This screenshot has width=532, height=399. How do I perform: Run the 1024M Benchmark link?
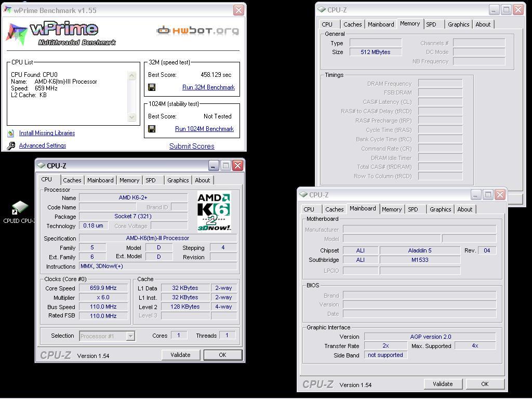coord(204,129)
